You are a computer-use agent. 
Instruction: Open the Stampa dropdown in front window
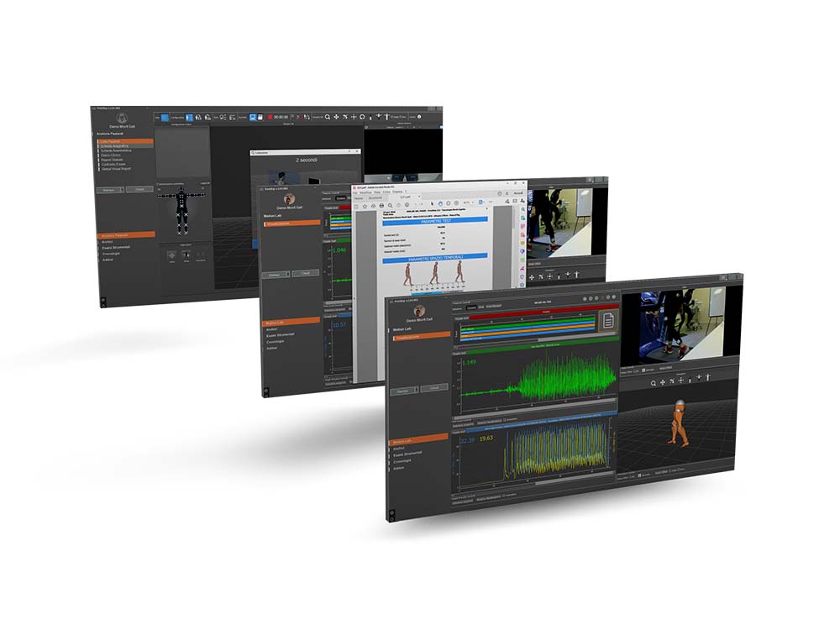tap(404, 390)
